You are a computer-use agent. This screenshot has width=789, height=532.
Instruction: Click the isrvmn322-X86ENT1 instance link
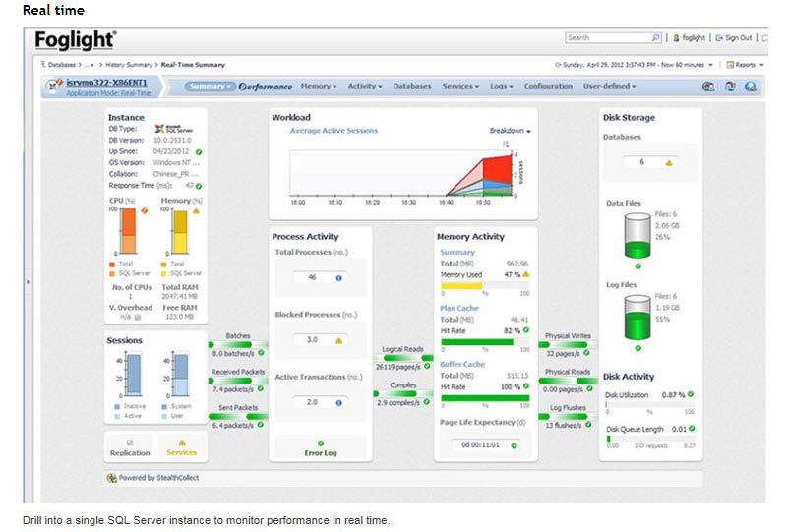coord(106,82)
